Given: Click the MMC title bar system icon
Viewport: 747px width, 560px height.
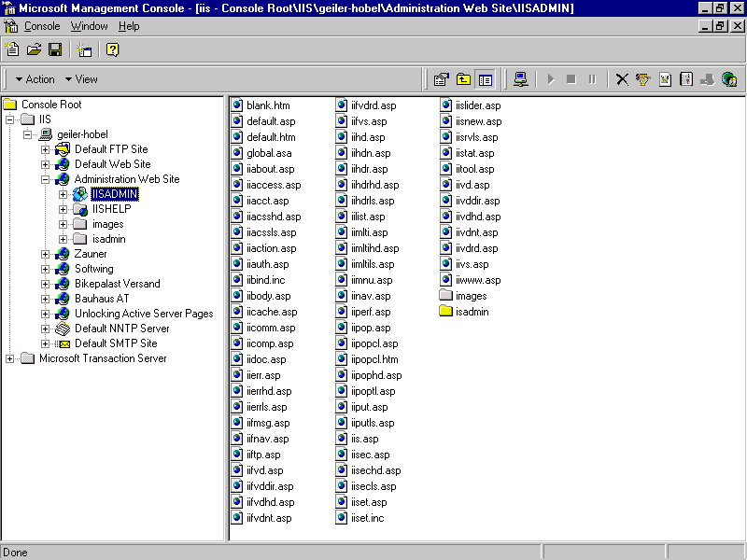Looking at the screenshot, I should coord(9,8).
